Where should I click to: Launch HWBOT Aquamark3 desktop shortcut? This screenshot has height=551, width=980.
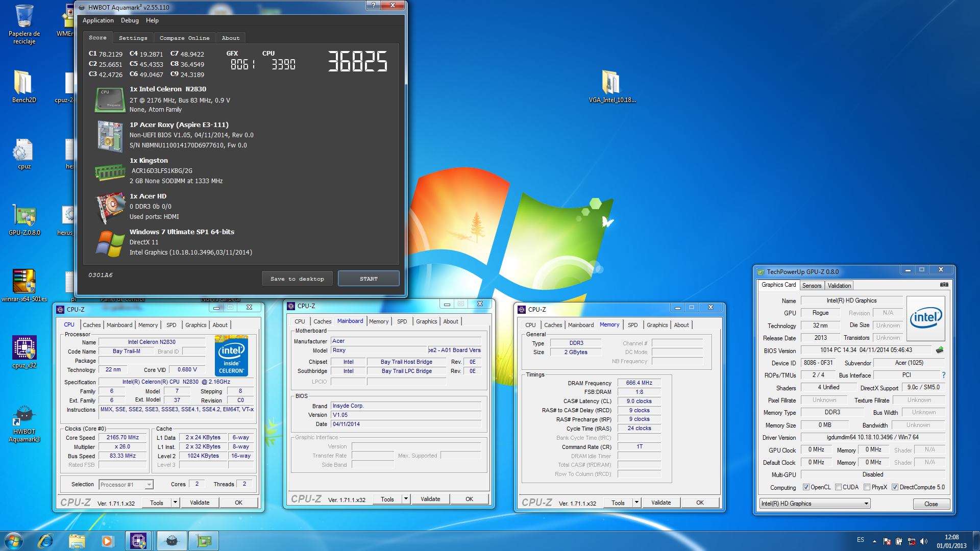click(24, 423)
